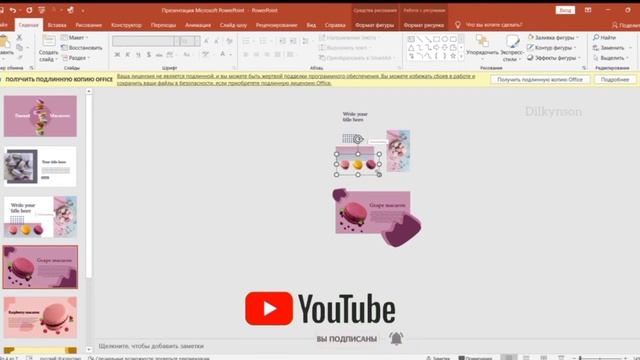640x360 pixels.
Task: Open the Выделить select dropdown
Action: (x=612, y=58)
